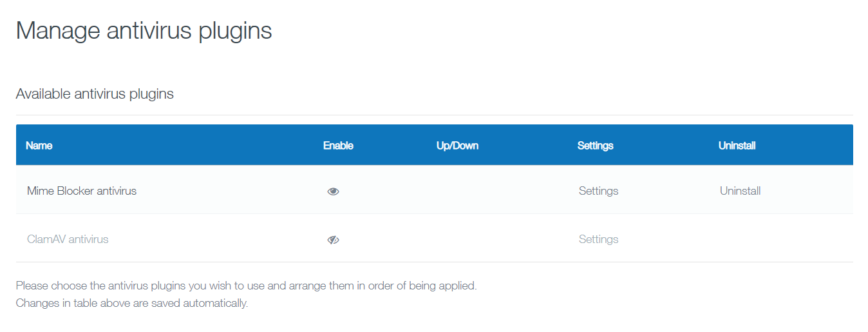
Task: Click the Settings column header
Action: point(595,146)
